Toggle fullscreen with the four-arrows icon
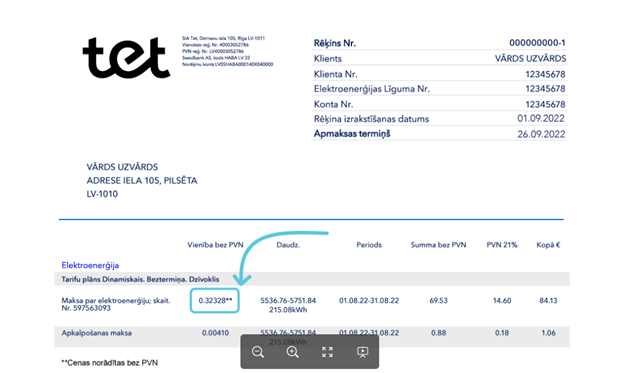Image resolution: width=619 pixels, height=373 pixels. pos(327,352)
